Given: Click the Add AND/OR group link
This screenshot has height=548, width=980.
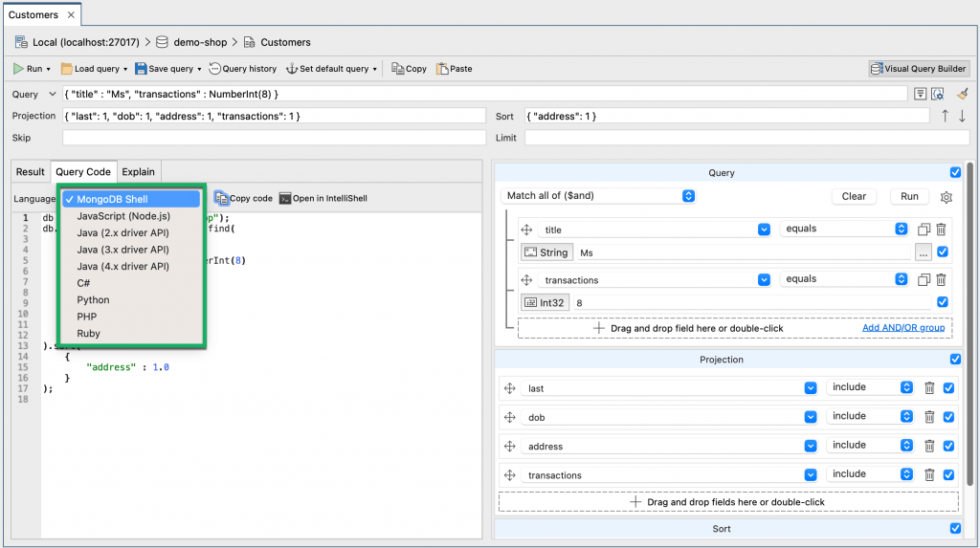Looking at the screenshot, I should [902, 328].
